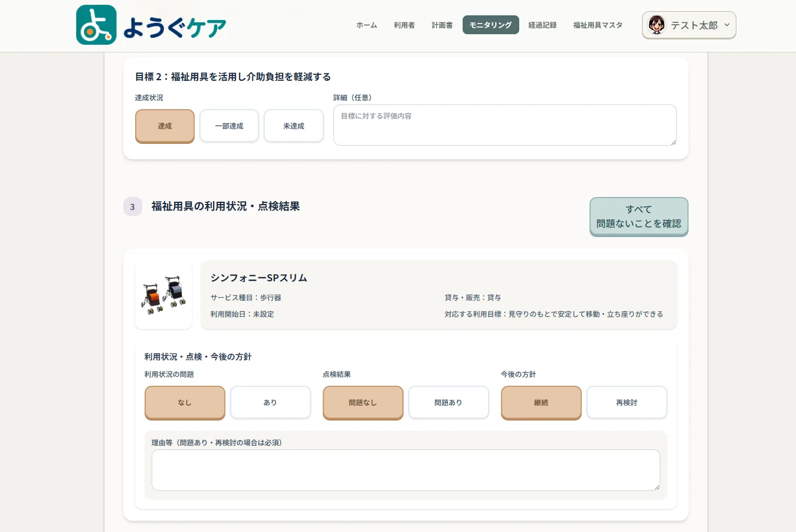
Task: Click the 対応する利用目標 text line
Action: (553, 314)
